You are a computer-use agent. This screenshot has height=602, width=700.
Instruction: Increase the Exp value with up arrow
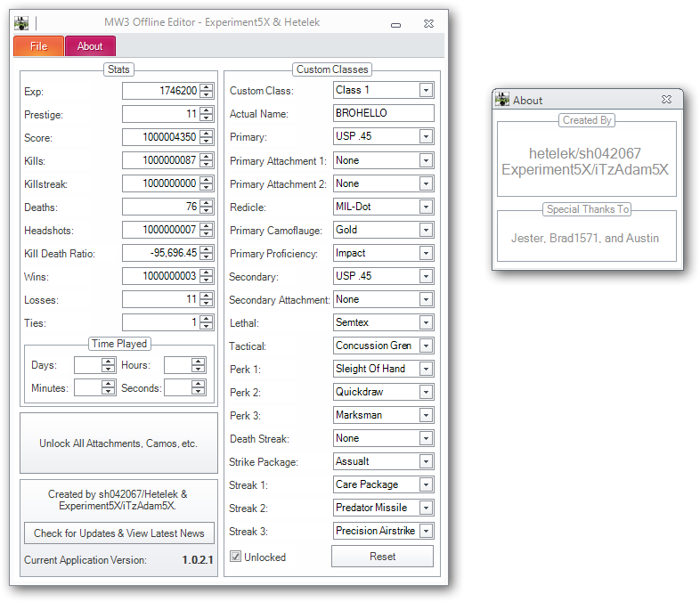click(x=207, y=87)
